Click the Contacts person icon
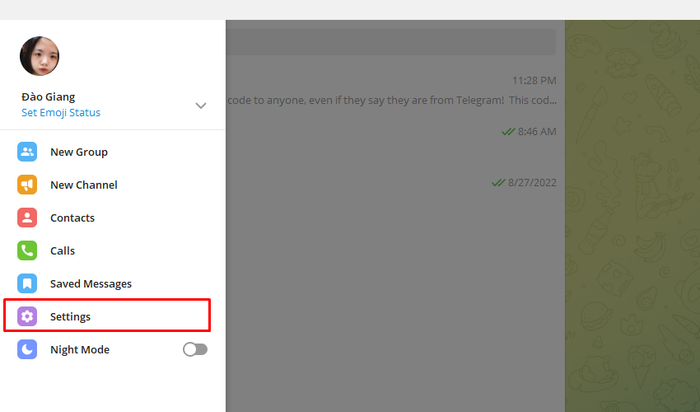700x412 pixels. (x=27, y=218)
